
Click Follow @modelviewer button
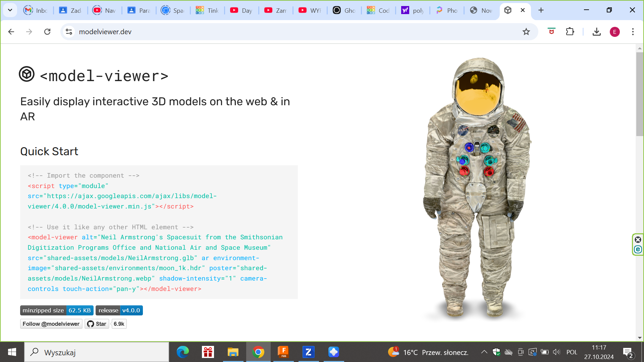(x=51, y=324)
